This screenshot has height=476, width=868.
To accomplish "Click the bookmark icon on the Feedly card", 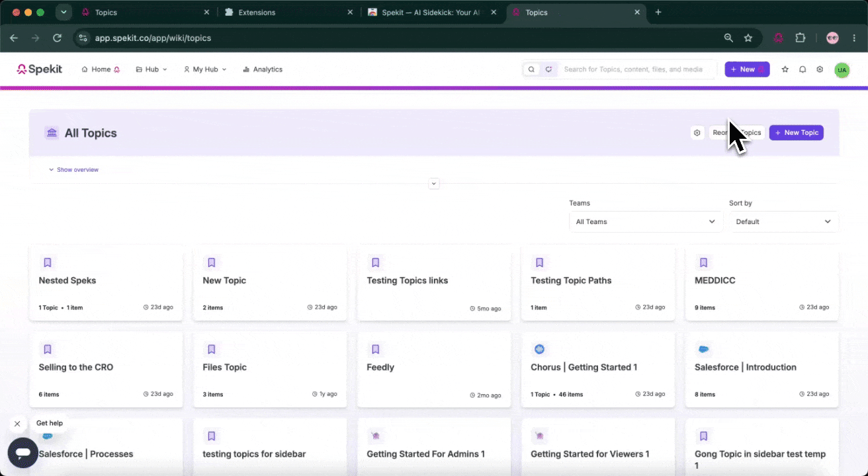I will click(x=376, y=349).
